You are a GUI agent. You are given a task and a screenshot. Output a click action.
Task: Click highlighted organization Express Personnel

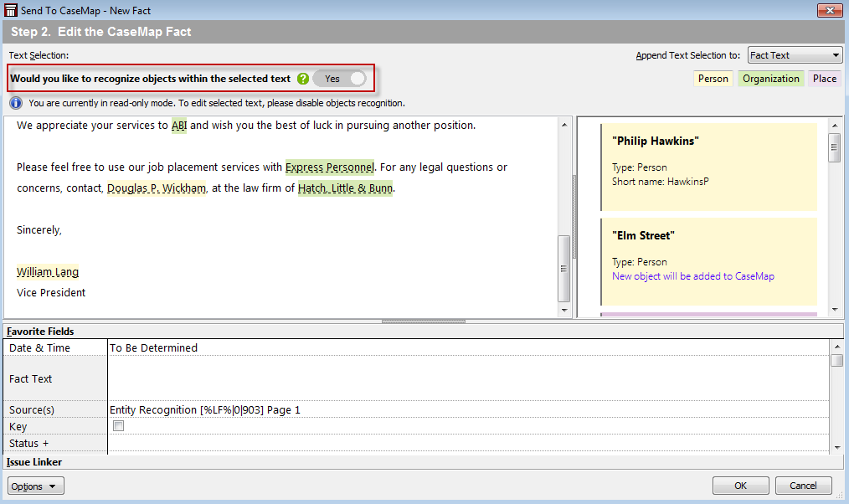(x=329, y=167)
